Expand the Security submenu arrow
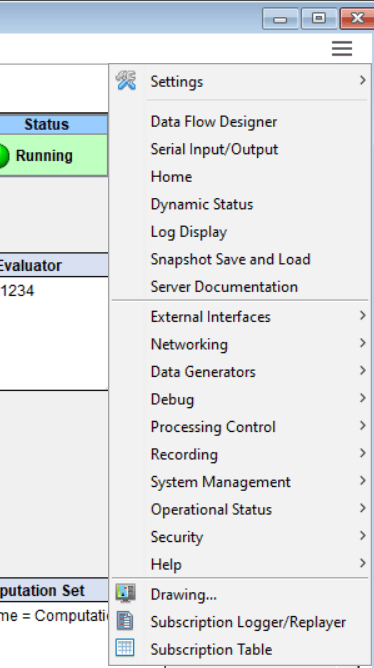The image size is (374, 668). (x=362, y=536)
